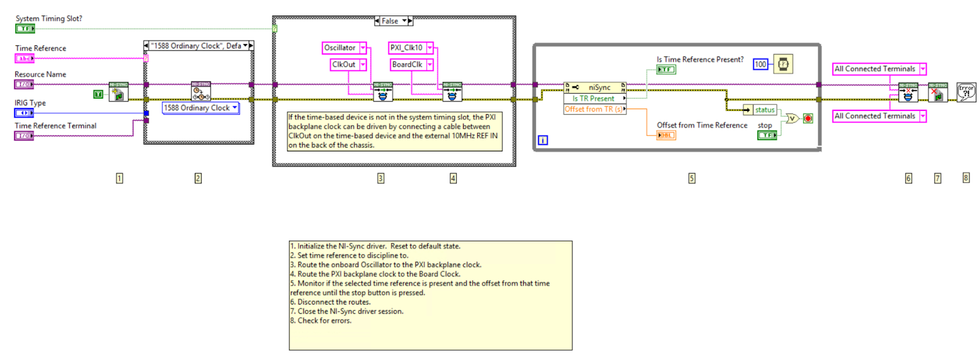Open the "1588 Ordinary Clock" case selector label
Image resolution: width=980 pixels, height=353 pixels.
pyautogui.click(x=245, y=46)
